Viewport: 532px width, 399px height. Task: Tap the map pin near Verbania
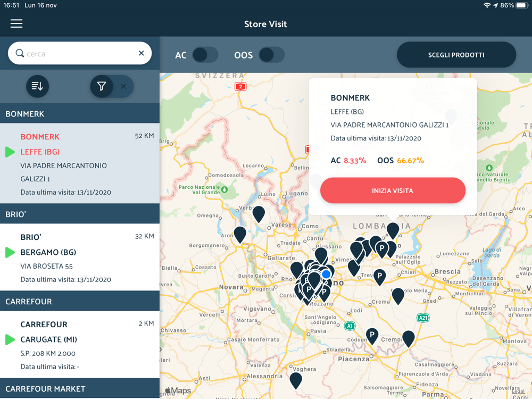point(259,214)
